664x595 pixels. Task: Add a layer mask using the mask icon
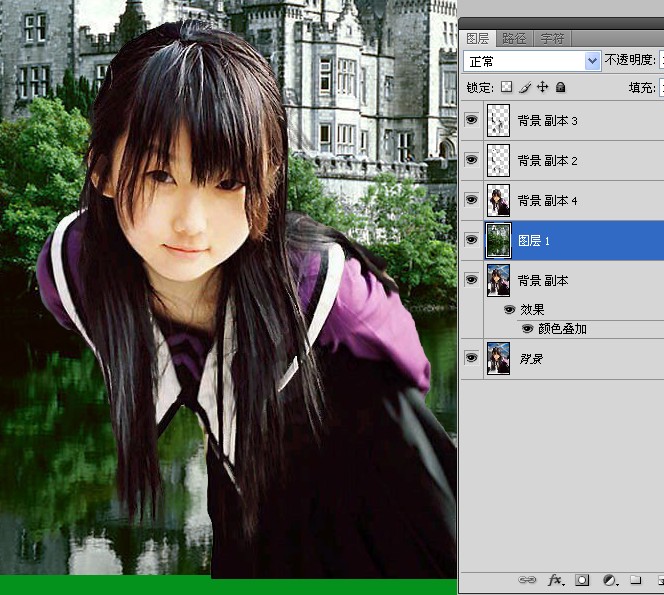[x=582, y=580]
